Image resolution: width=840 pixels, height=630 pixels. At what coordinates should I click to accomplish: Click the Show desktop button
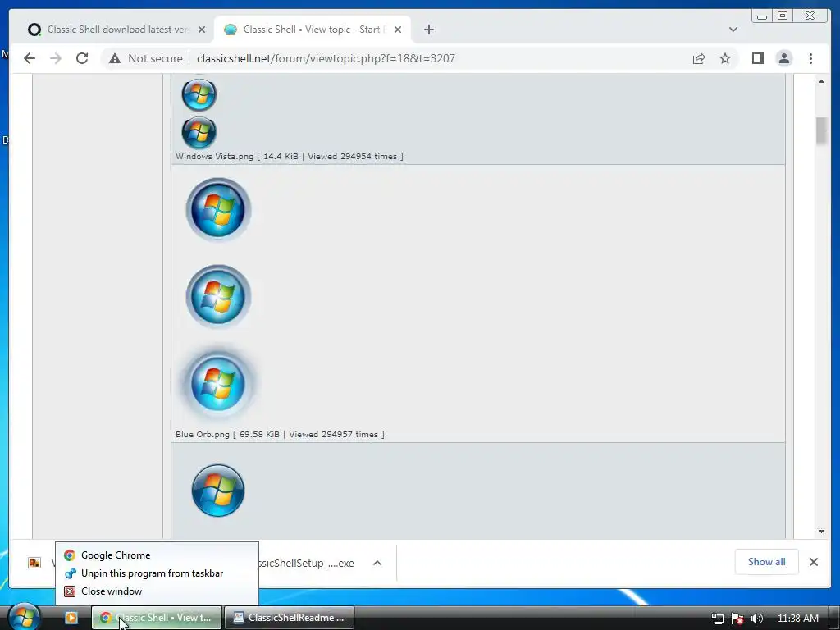pyautogui.click(x=834, y=619)
